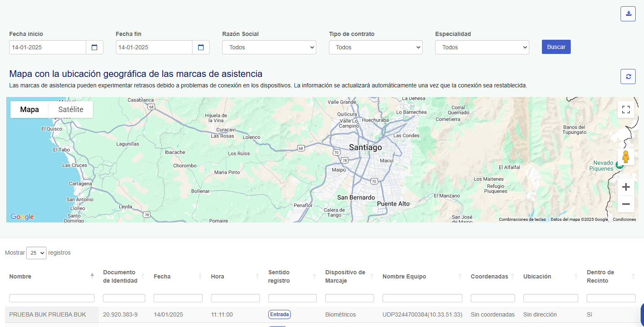Click the Street View pegman icon

626,157
